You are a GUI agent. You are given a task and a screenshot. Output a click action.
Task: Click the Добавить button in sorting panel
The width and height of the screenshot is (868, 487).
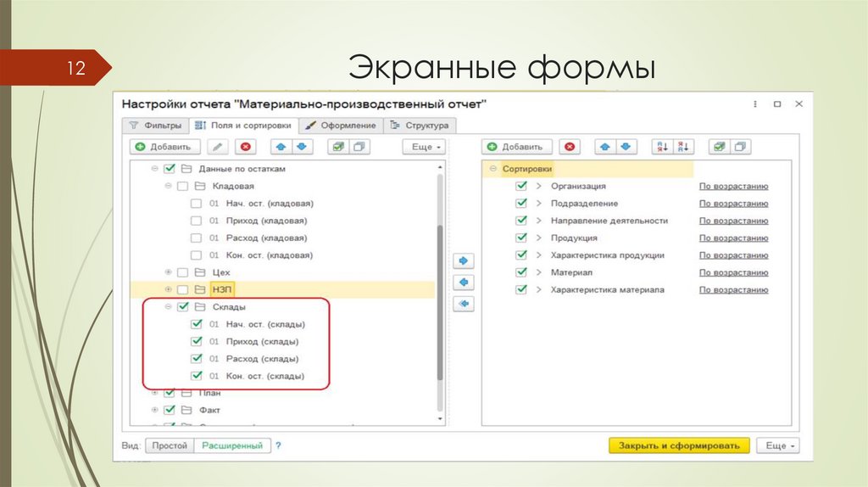(x=516, y=147)
